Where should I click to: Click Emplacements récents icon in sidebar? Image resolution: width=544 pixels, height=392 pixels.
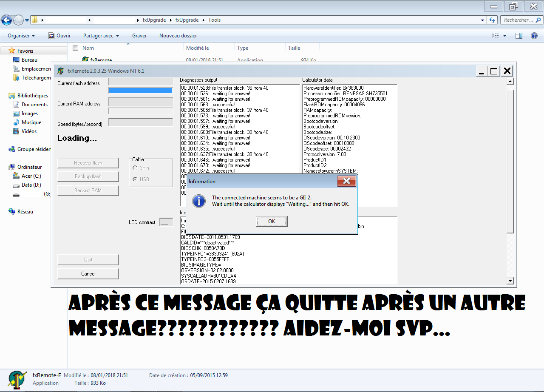(16, 69)
